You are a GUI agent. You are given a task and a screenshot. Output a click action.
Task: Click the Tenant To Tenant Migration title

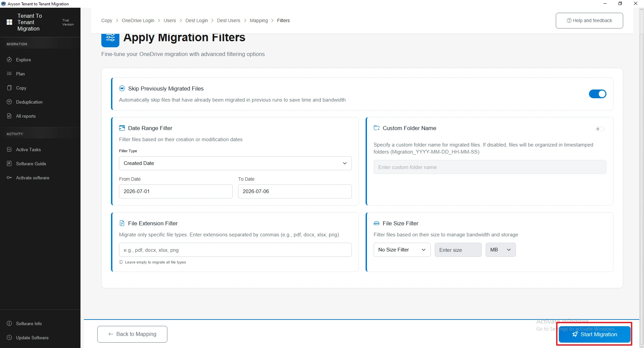[x=30, y=22]
